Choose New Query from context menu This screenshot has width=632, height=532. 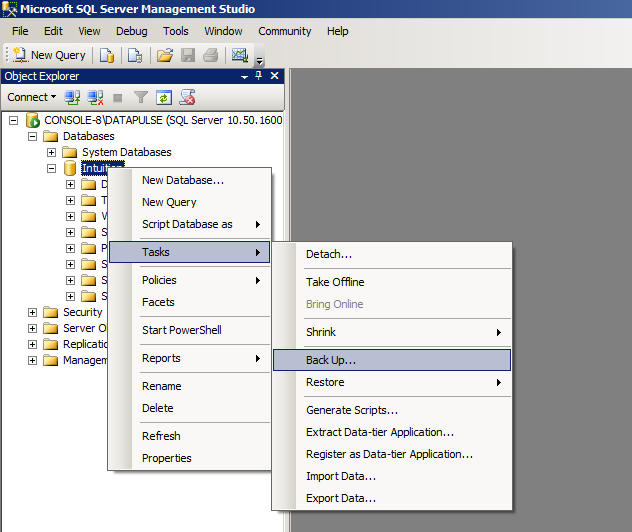pyautogui.click(x=189, y=202)
